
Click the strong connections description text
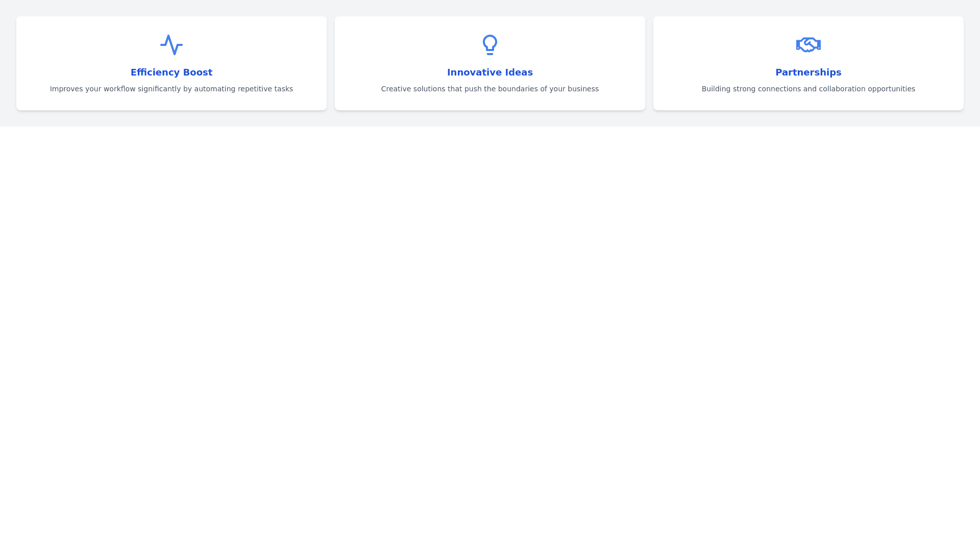coord(808,89)
